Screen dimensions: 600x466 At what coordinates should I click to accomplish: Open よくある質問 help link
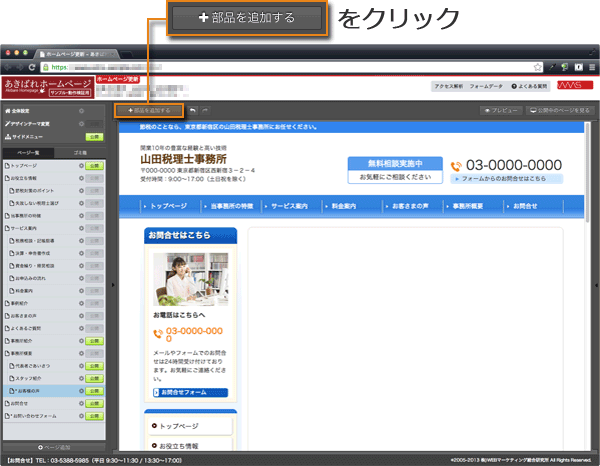(531, 87)
